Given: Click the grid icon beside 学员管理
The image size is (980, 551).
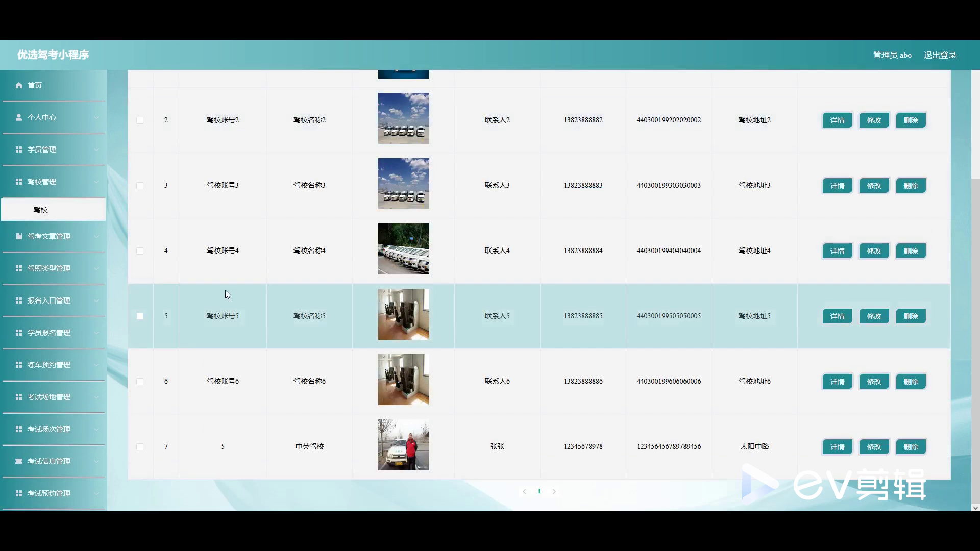Looking at the screenshot, I should pyautogui.click(x=19, y=149).
